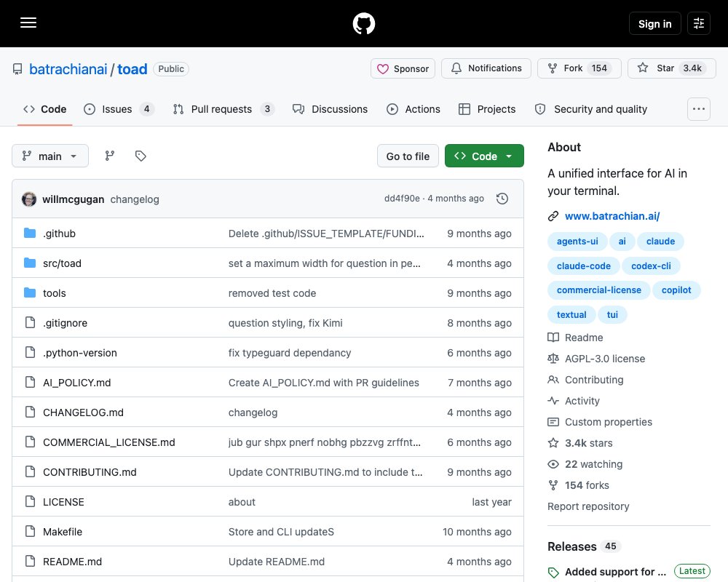This screenshot has width=728, height=582.
Task: Click the Sign in button
Action: [x=654, y=23]
